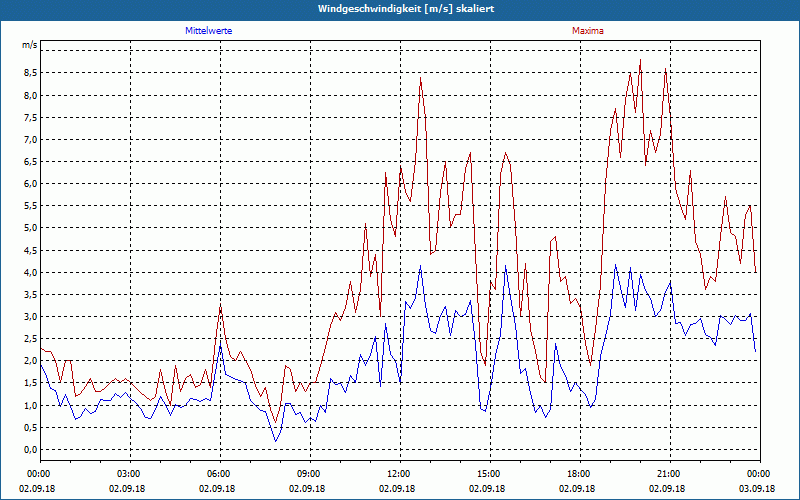800x500 pixels.
Task: Click the '8,0' y-axis value
Action: coord(31,95)
